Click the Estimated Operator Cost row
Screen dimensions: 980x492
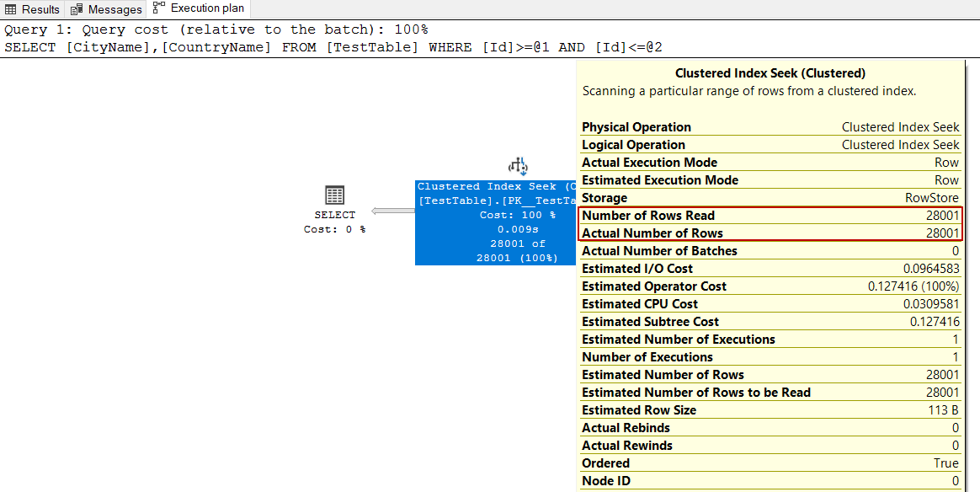point(770,286)
